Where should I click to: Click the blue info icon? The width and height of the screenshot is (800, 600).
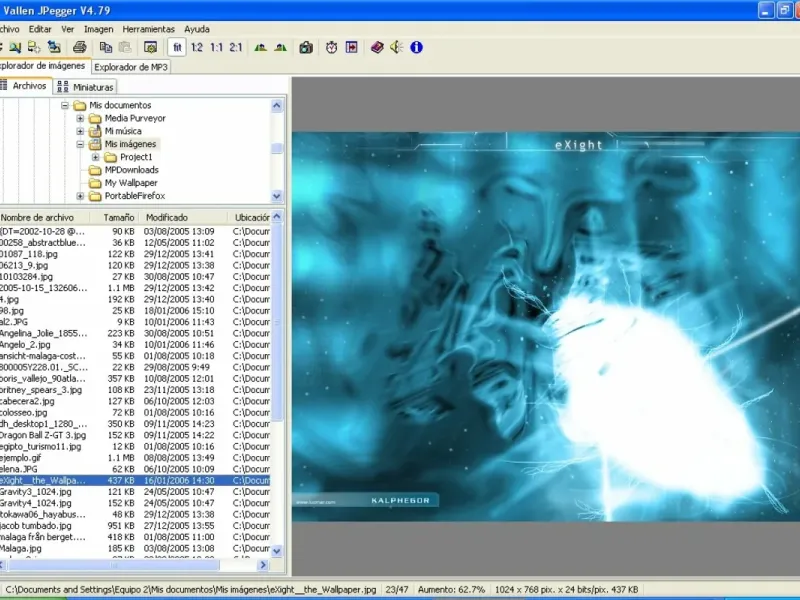tap(416, 47)
